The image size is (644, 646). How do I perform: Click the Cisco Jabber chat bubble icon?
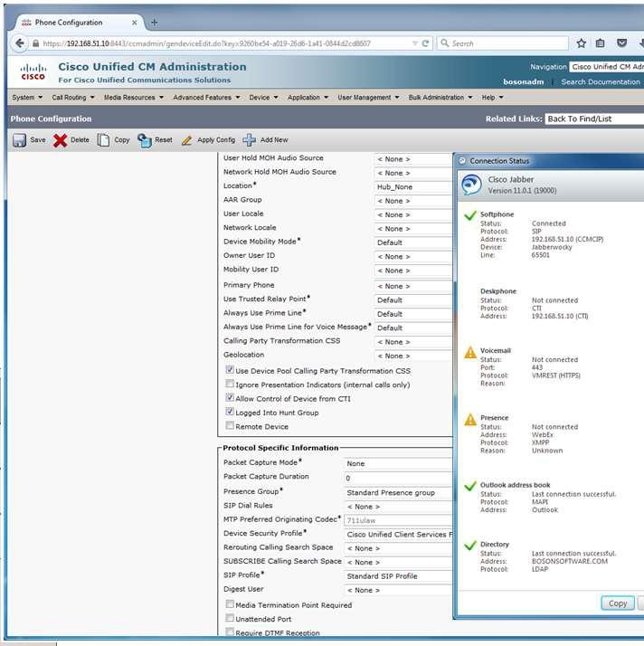[x=471, y=185]
